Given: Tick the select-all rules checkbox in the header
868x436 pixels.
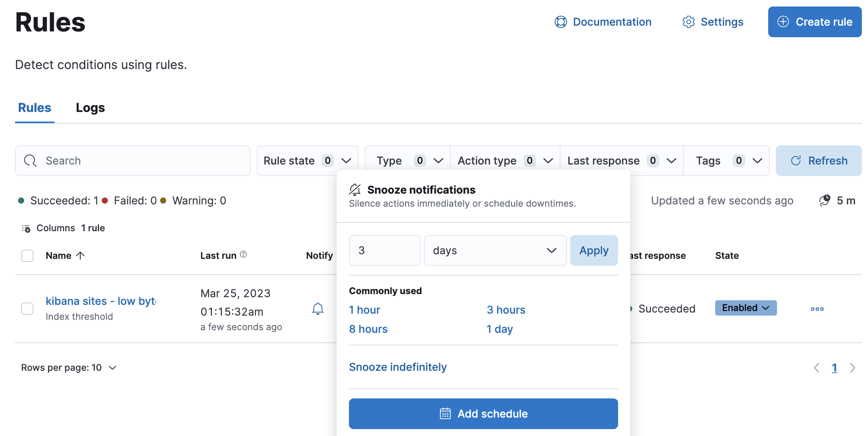Looking at the screenshot, I should pyautogui.click(x=27, y=256).
